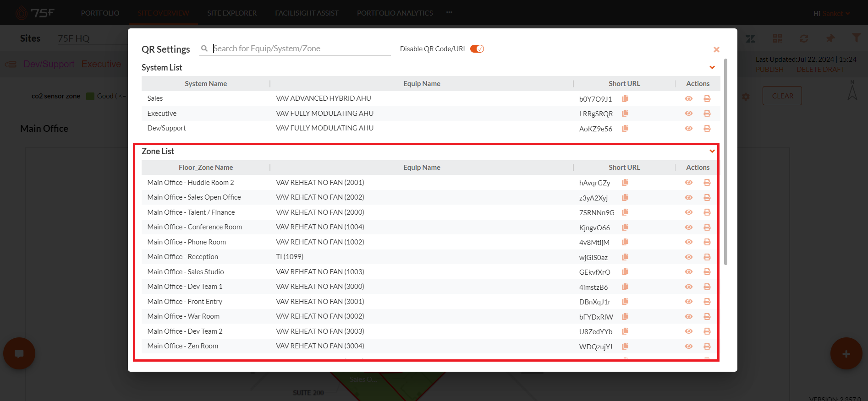Click the orange plus floating button
Viewport: 868px width, 401px height.
click(846, 353)
